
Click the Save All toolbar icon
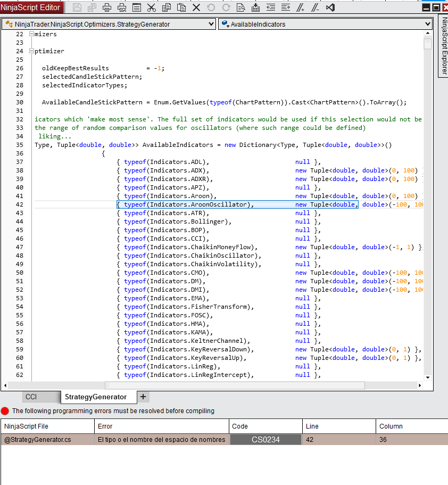click(x=92, y=7)
